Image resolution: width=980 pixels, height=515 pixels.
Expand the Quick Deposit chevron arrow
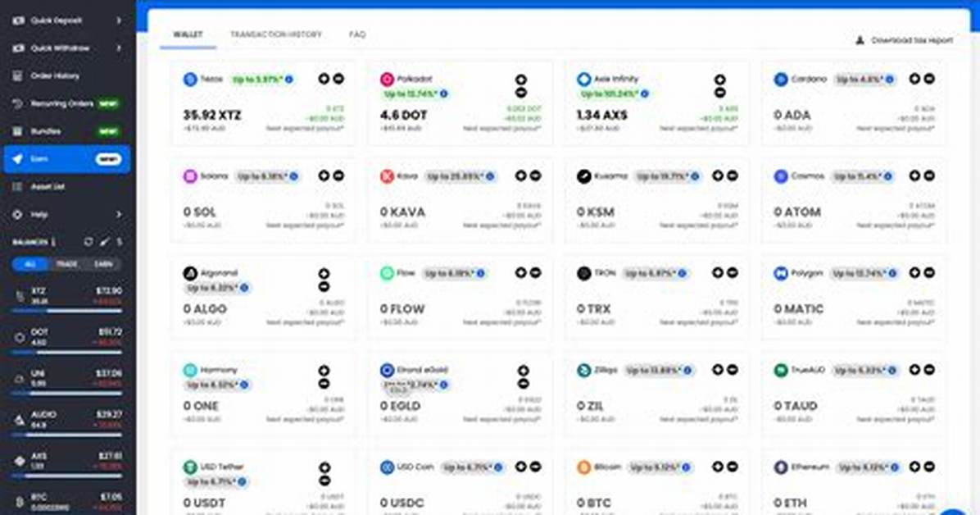point(119,21)
